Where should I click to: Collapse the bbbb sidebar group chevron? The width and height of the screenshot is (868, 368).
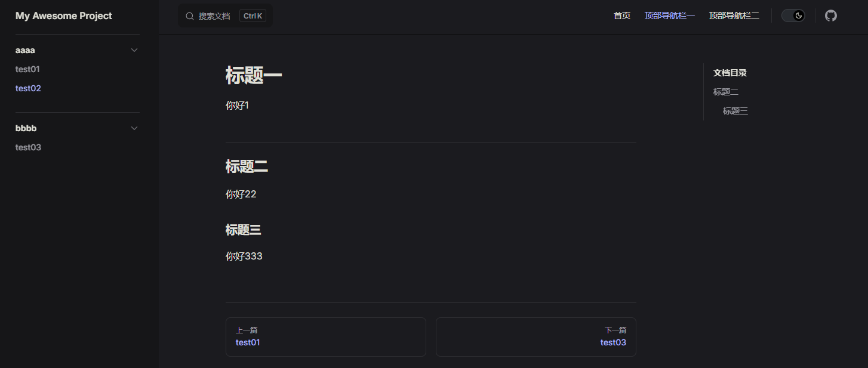[x=134, y=128]
